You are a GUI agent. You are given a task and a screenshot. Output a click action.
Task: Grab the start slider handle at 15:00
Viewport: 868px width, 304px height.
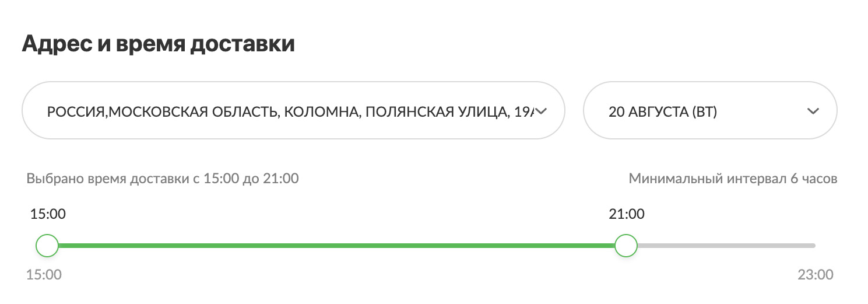coord(47,246)
